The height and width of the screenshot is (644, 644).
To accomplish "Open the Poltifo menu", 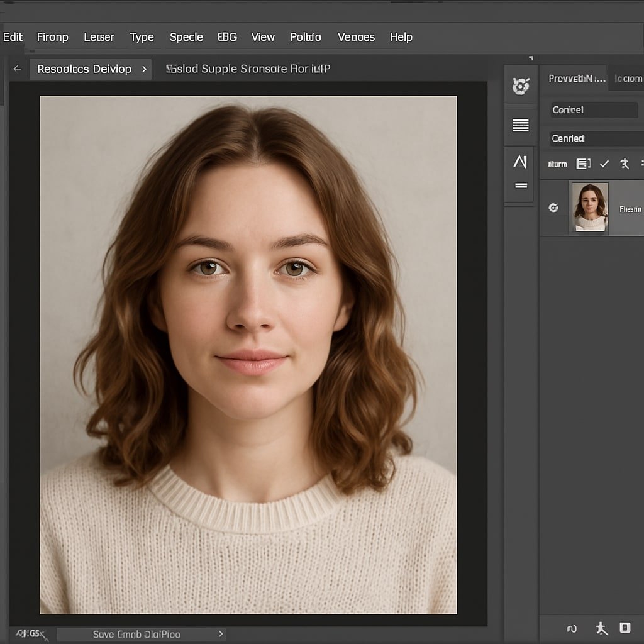I will coord(306,37).
